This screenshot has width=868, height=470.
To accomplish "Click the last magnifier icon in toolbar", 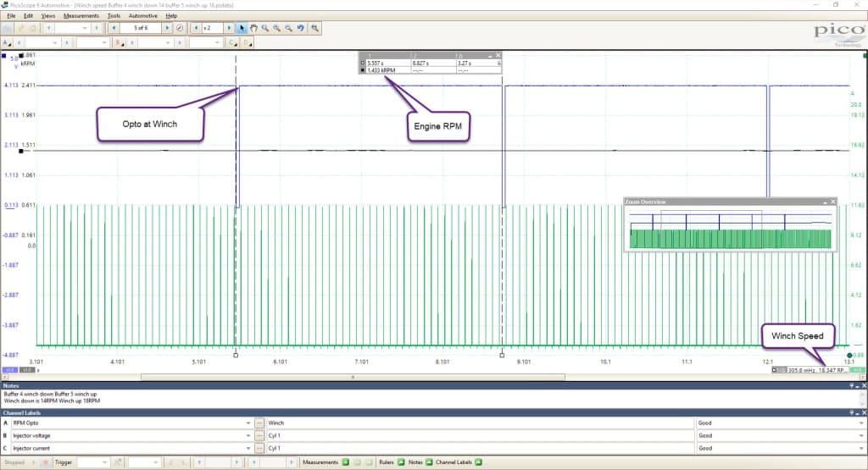I will [315, 28].
